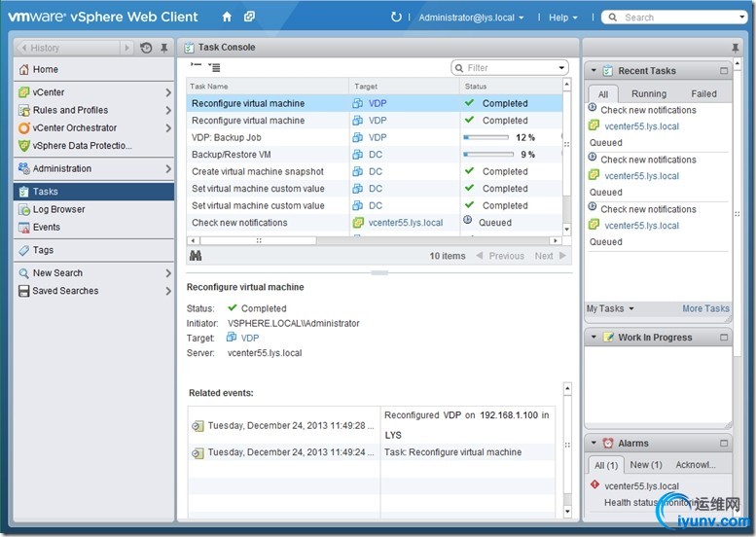Screen dimensions: 756x537
Task: Click in the Filter input field
Action: point(511,67)
